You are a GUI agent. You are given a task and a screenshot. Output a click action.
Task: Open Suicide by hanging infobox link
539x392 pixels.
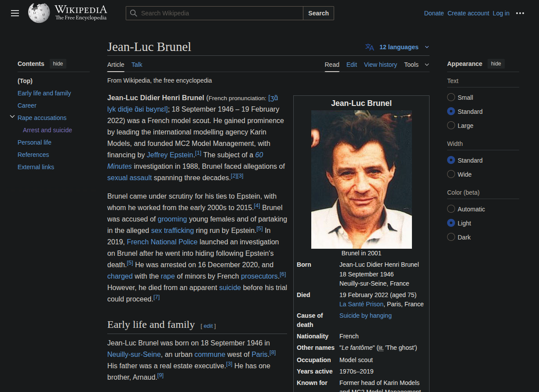365,316
